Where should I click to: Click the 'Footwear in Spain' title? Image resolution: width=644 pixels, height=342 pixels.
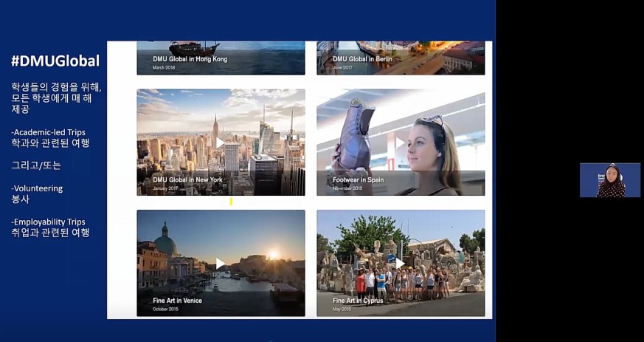(358, 179)
